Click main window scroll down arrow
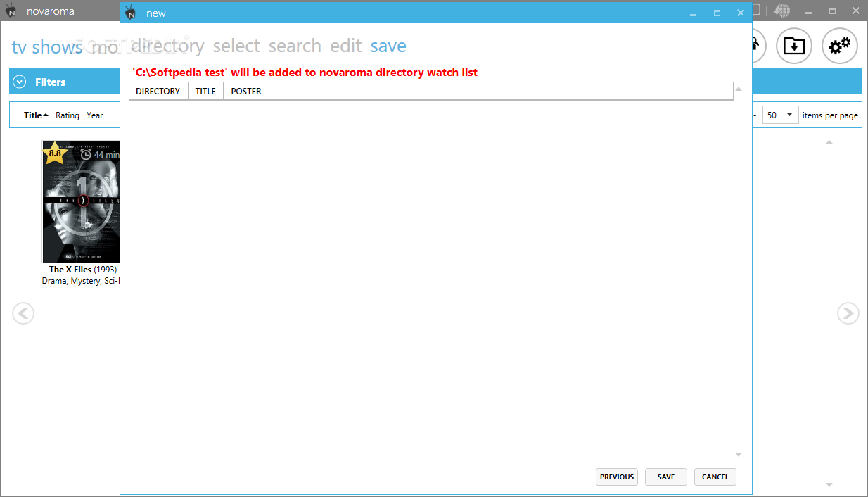868x497 pixels. pos(829,484)
